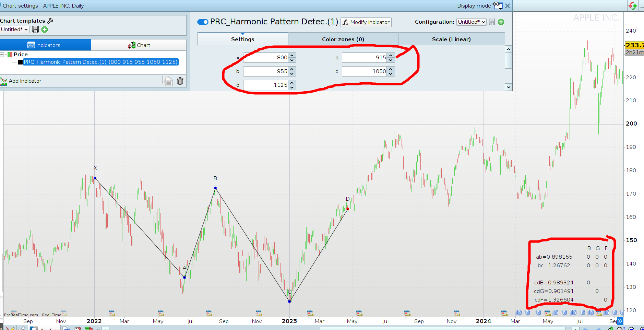Decrease the b parameter value
The width and height of the screenshot is (644, 330).
pyautogui.click(x=292, y=74)
